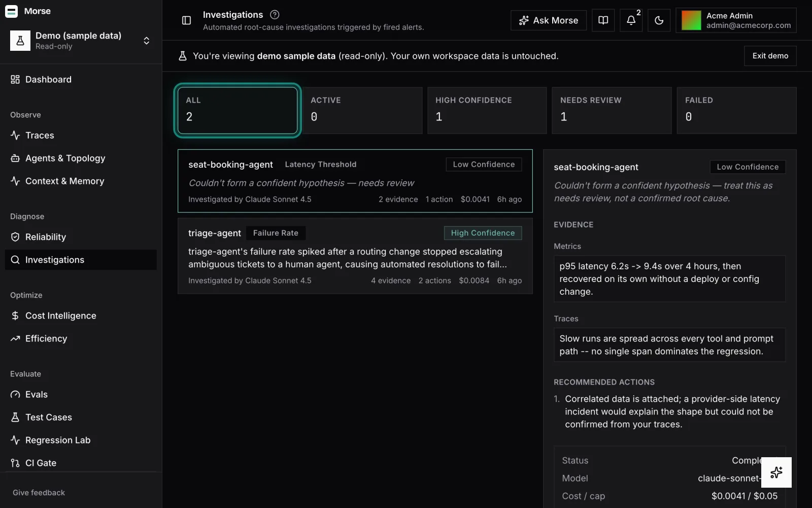Screen dimensions: 812x508
Task: Filter by NEEDS REVIEW investigations
Action: click(612, 110)
